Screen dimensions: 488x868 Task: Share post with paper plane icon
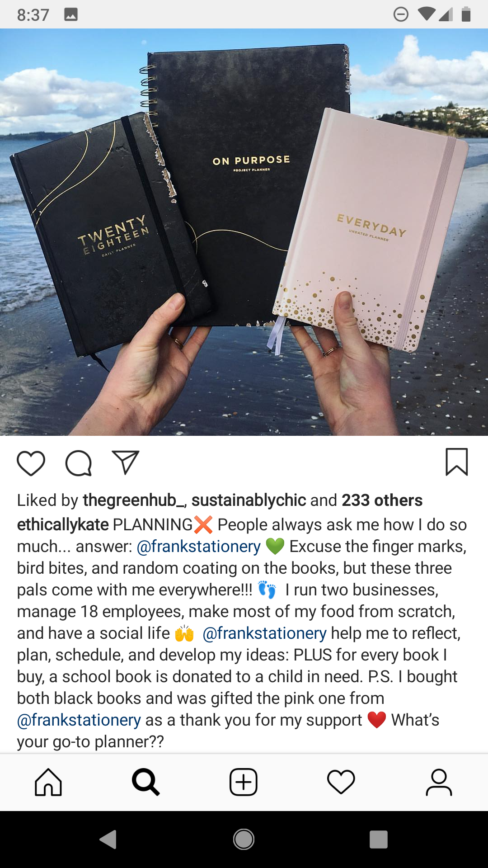coord(126,462)
